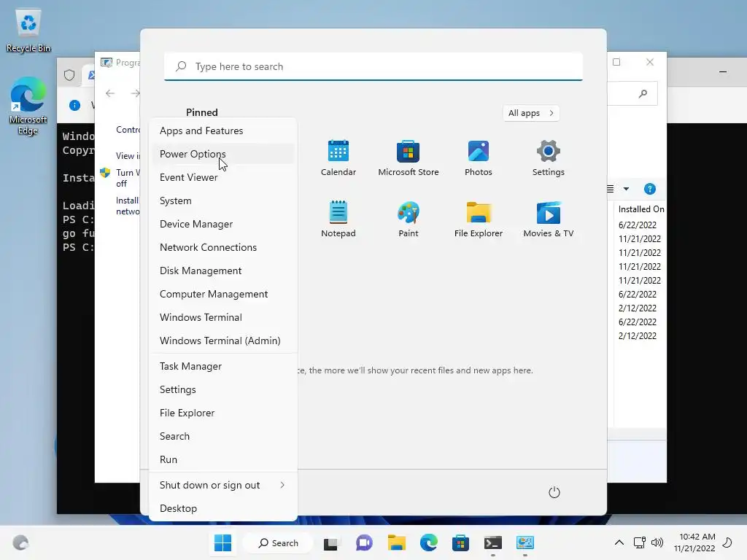Image resolution: width=747 pixels, height=560 pixels.
Task: Click the All apps button
Action: (x=531, y=113)
